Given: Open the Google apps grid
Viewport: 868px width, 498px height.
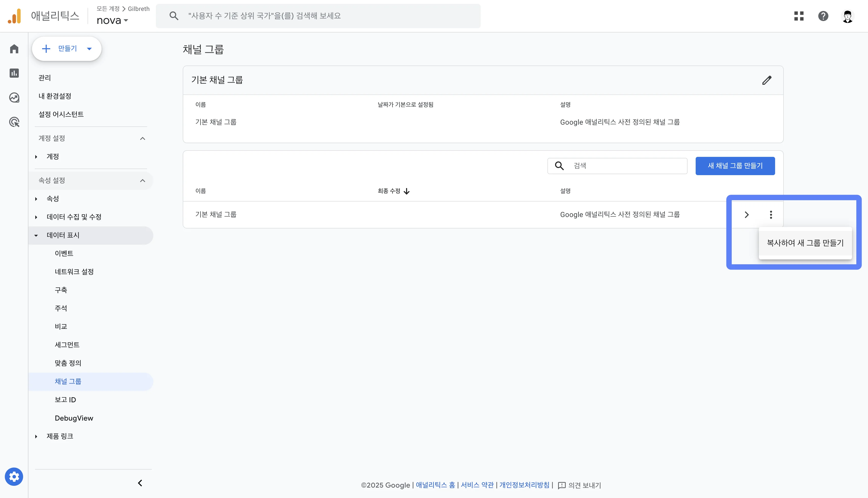Looking at the screenshot, I should point(798,16).
